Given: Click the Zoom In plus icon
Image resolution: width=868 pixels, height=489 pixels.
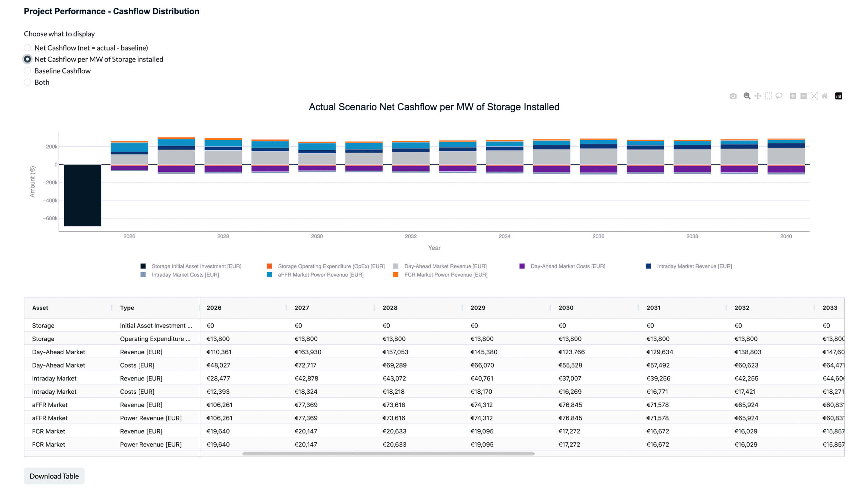Looking at the screenshot, I should 793,96.
